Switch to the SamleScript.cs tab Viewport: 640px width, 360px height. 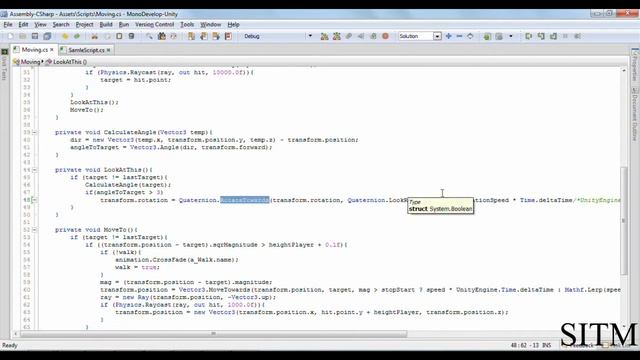[86, 50]
